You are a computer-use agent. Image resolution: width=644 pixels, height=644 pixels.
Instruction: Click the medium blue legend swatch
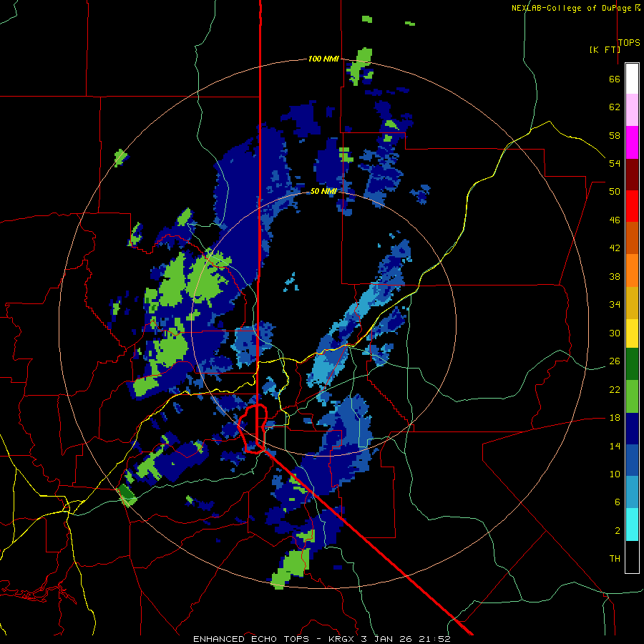pyautogui.click(x=632, y=460)
